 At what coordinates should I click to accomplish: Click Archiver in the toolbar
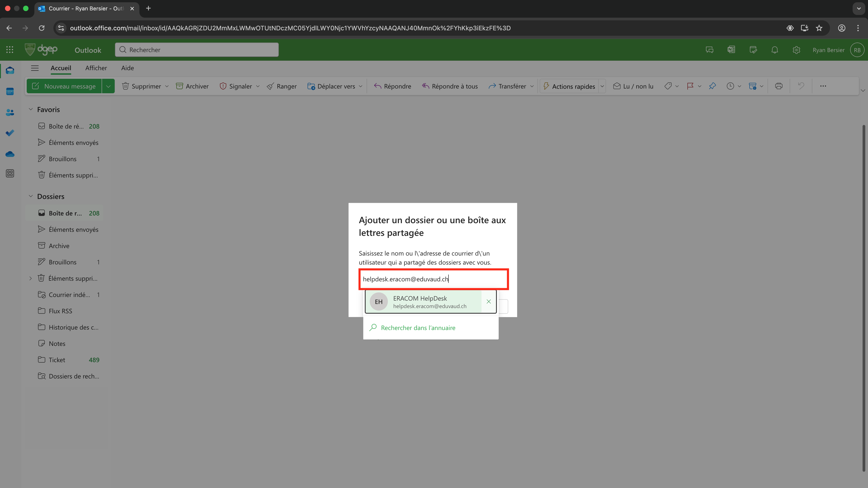click(192, 86)
